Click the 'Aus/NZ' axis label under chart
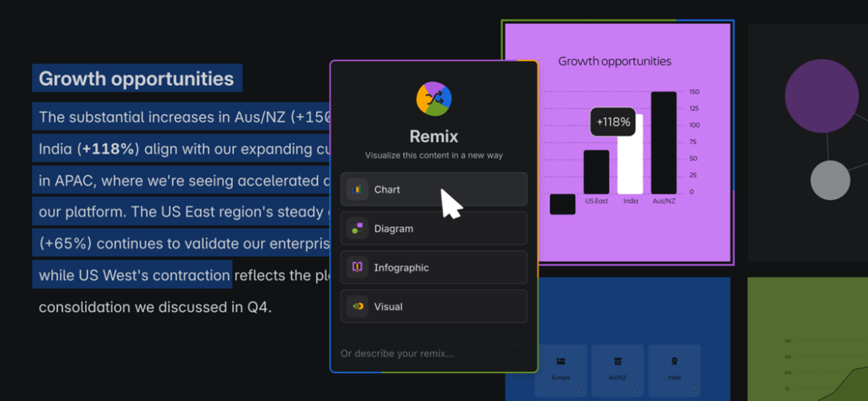 point(664,201)
